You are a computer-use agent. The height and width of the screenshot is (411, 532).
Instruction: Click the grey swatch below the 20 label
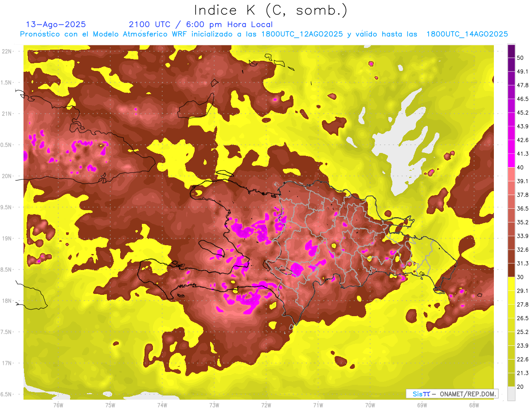[511, 394]
